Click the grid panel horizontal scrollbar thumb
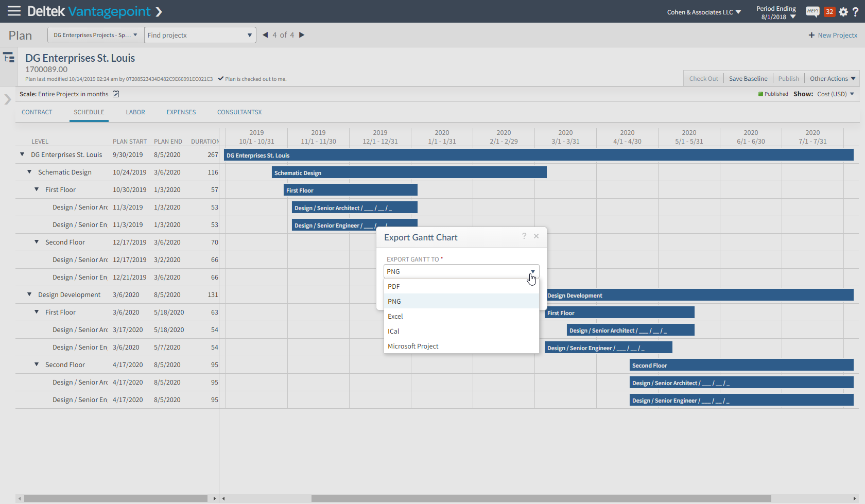Image resolution: width=865 pixels, height=504 pixels. tap(116, 498)
